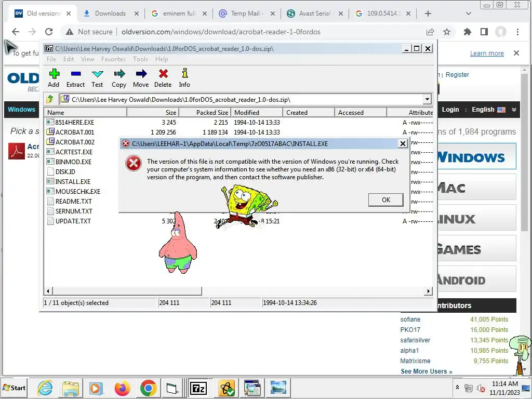The height and width of the screenshot is (399, 532).
Task: Open Chrome three-dot menu
Action: tap(517, 32)
